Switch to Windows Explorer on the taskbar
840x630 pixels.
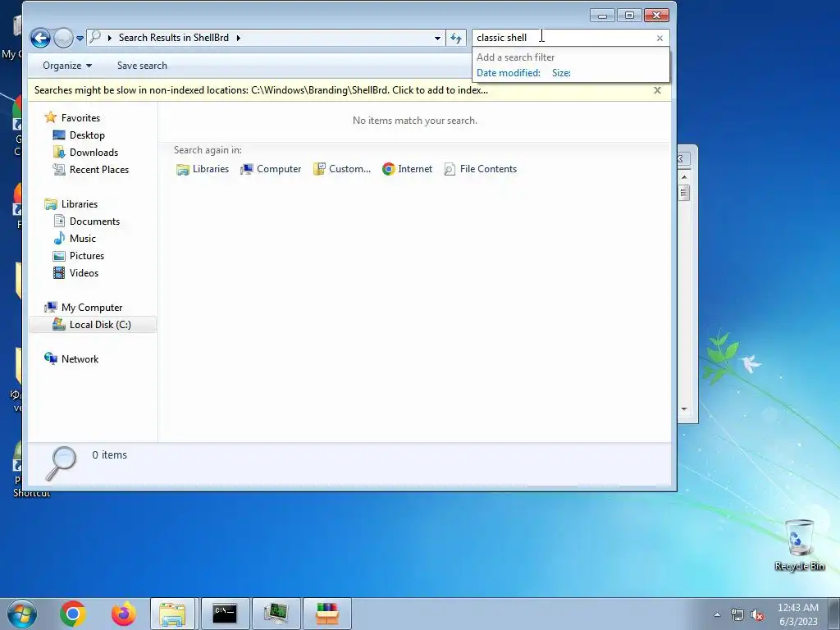tap(172, 614)
